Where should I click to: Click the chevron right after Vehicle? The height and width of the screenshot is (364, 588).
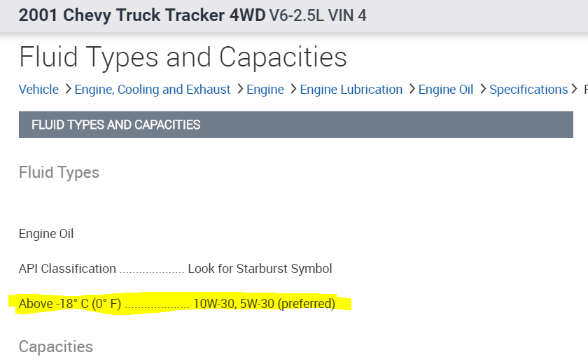pos(68,90)
